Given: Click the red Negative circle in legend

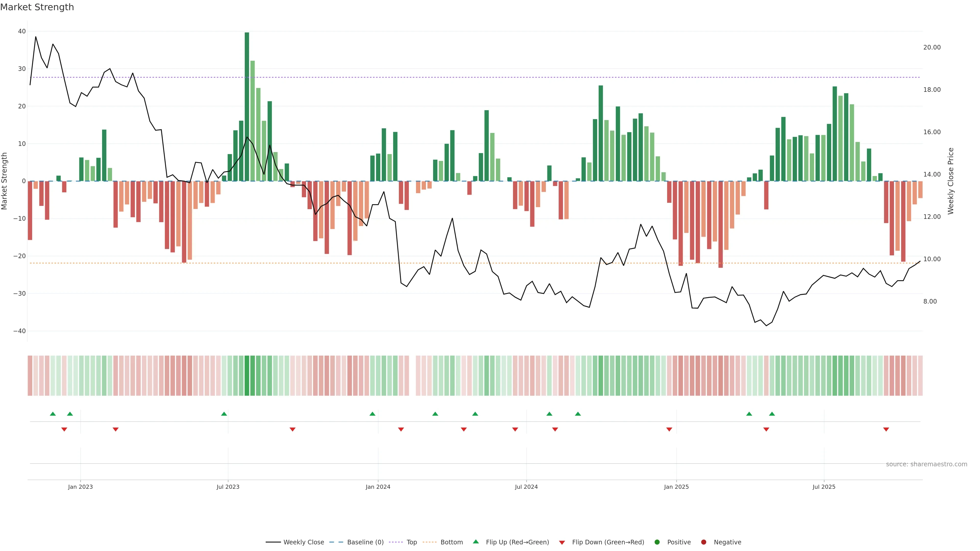Looking at the screenshot, I should (x=703, y=542).
